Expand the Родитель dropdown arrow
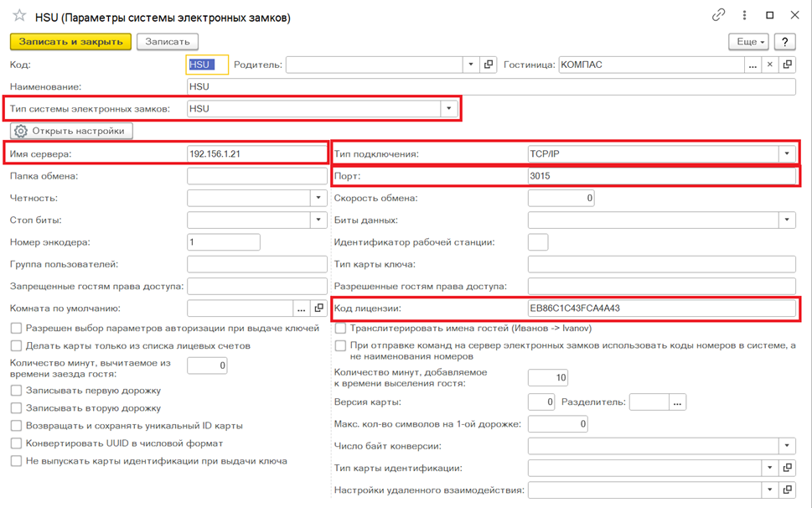The width and height of the screenshot is (812, 508). pos(471,65)
